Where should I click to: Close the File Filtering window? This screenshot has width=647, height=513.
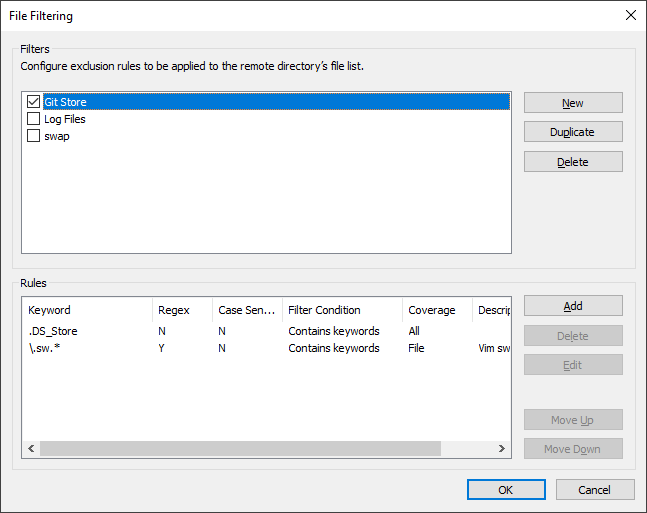pos(630,16)
